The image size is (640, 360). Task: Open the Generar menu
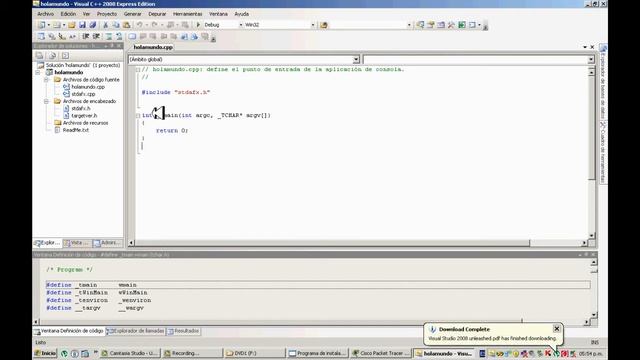132,14
